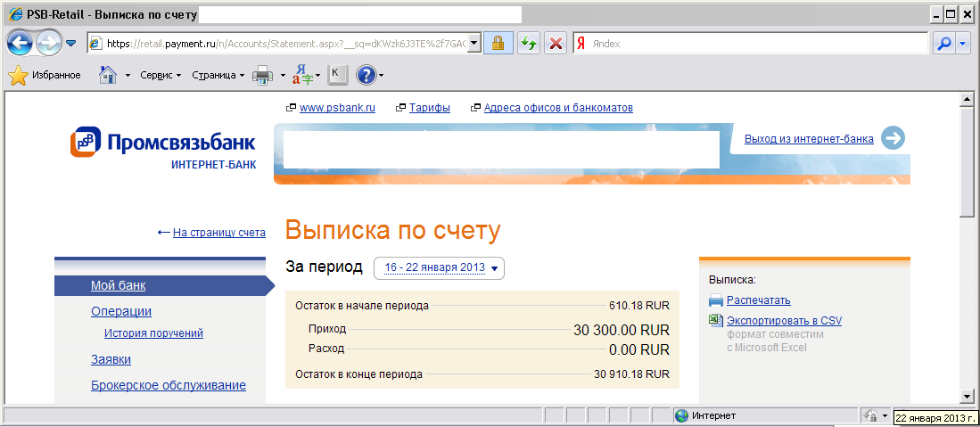Click the vertical scrollbar up arrow
Screen dimensions: 980x427
967,100
